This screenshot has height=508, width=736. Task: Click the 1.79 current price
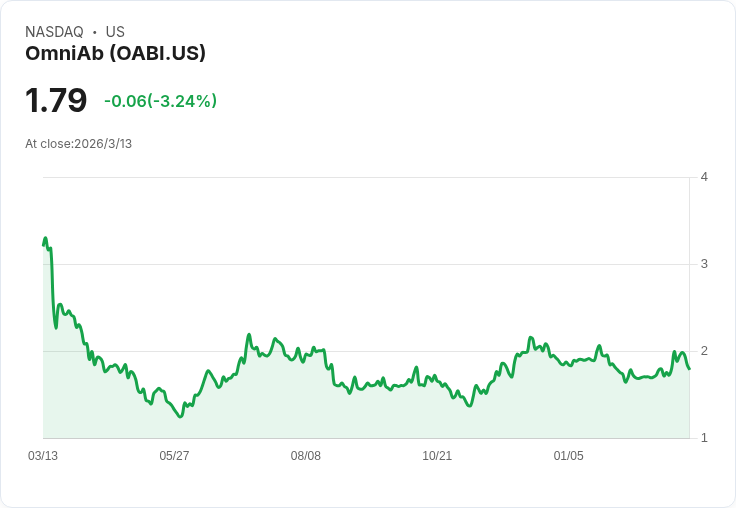[x=56, y=100]
